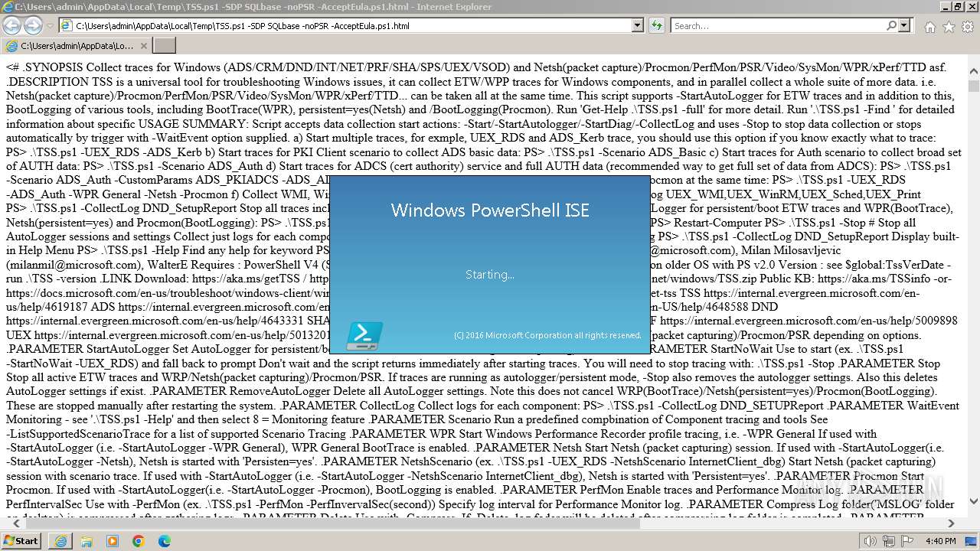Image resolution: width=980 pixels, height=551 pixels.
Task: Go back with the IE Back arrow
Action: [x=13, y=25]
